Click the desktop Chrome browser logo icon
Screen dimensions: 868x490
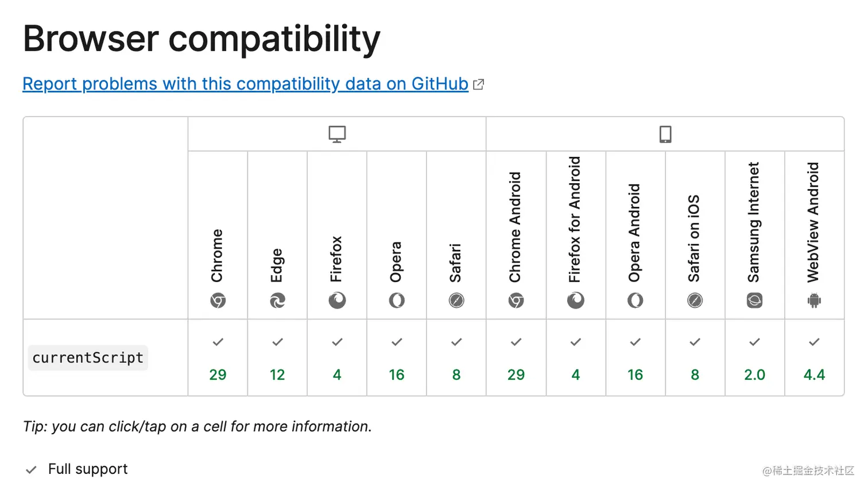click(218, 300)
